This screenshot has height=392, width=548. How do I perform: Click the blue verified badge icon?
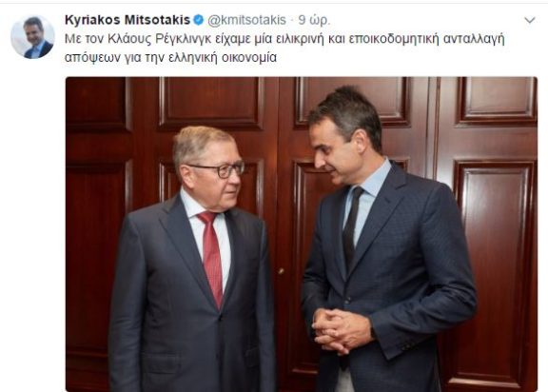pos(199,20)
